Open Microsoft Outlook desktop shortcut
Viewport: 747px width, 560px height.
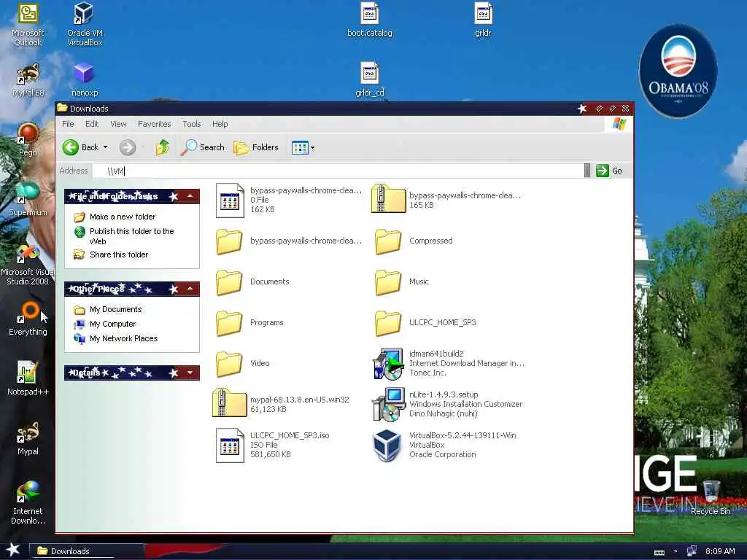pyautogui.click(x=28, y=24)
